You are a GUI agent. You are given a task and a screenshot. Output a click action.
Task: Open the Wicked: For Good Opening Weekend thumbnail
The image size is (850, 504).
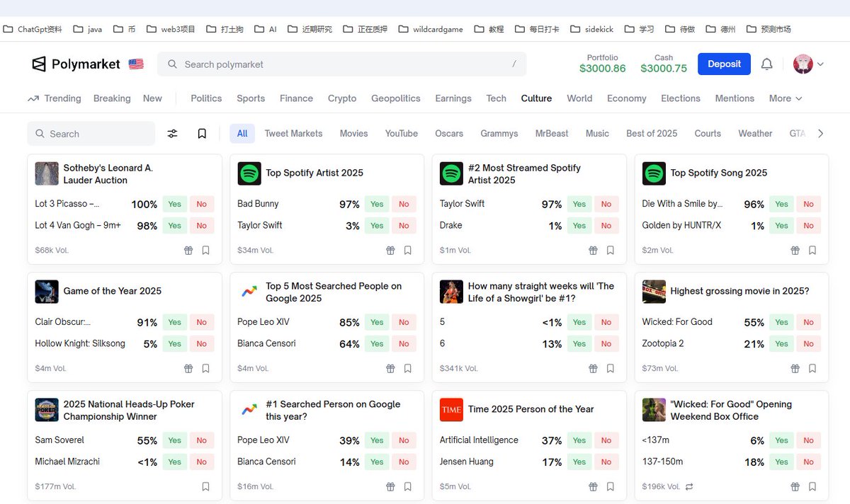[x=654, y=410]
